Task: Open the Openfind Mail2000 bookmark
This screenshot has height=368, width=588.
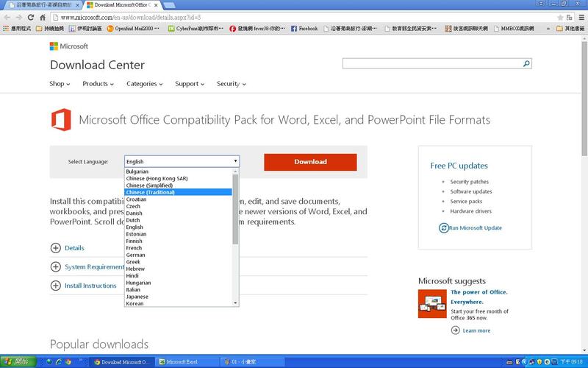Action: click(x=133, y=28)
